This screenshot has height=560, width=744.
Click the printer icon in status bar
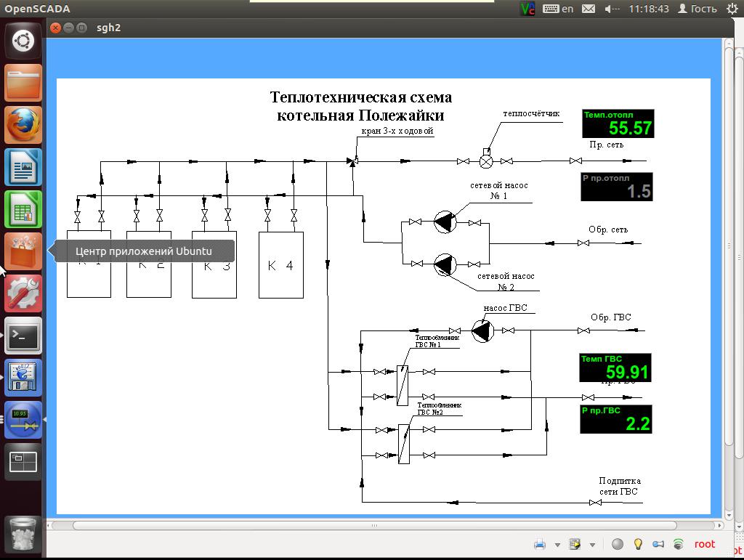540,544
